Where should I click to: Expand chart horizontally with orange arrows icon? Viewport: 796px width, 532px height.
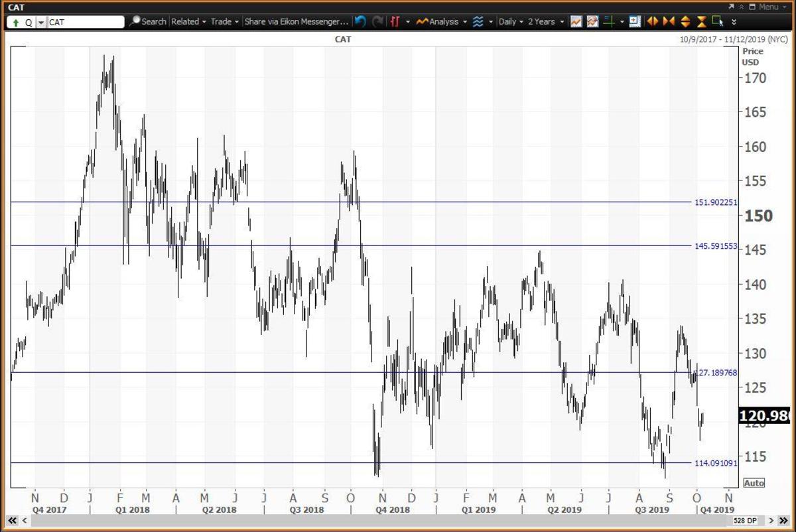653,22
